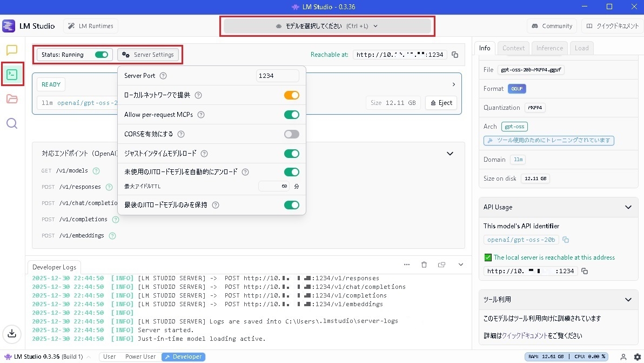Enable the CORSを有効にする toggle
This screenshot has width=644, height=363.
point(291,134)
